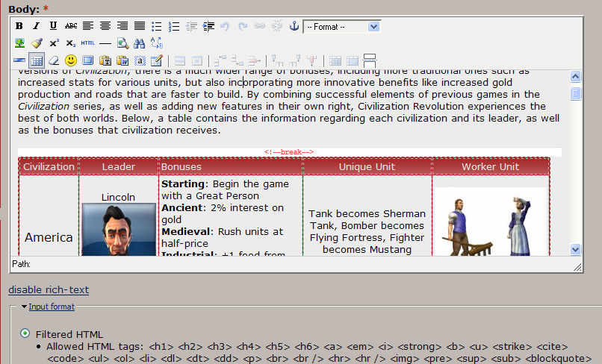Click the select all icon
The width and height of the screenshot is (602, 364).
(x=140, y=60)
